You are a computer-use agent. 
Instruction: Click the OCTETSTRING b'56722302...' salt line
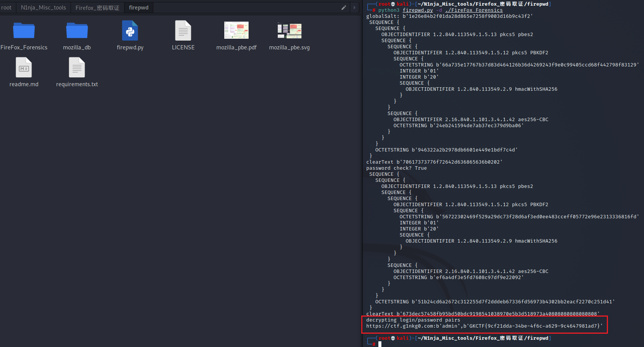tap(519, 217)
